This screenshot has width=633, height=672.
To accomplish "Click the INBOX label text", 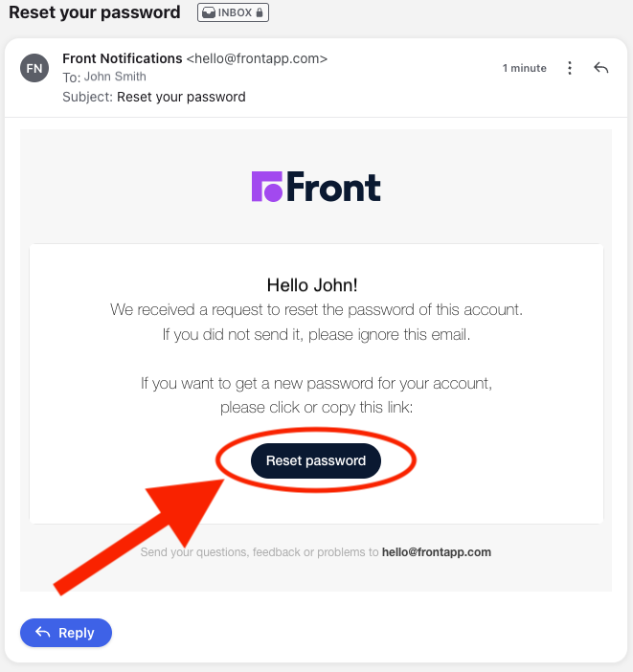I will click(235, 13).
